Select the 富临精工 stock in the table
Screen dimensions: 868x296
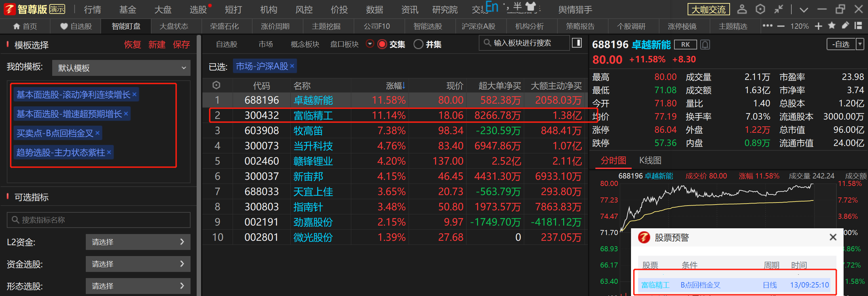313,115
